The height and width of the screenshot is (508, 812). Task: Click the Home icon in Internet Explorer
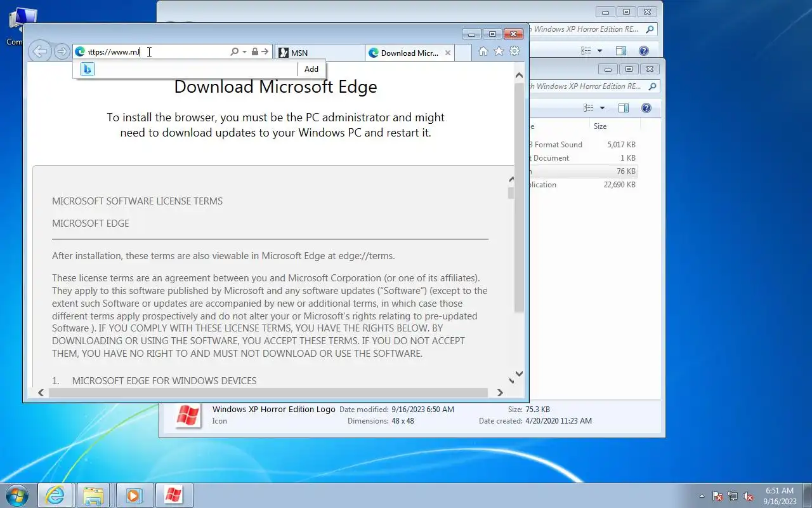pyautogui.click(x=483, y=51)
